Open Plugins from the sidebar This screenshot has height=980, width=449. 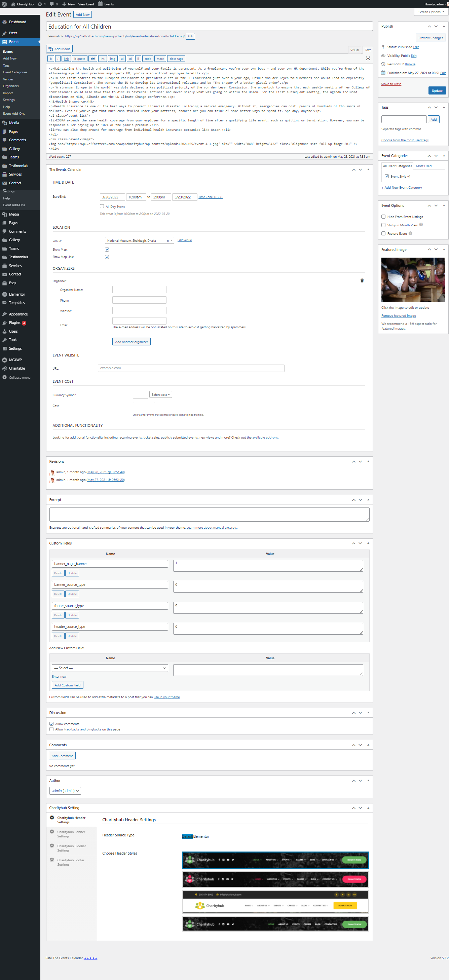tap(14, 323)
